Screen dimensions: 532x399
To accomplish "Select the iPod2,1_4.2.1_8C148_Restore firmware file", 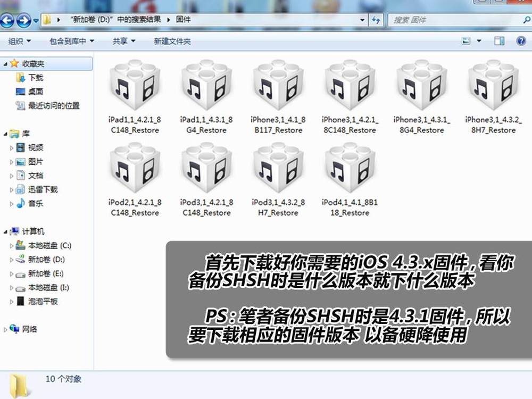I will click(x=134, y=168).
